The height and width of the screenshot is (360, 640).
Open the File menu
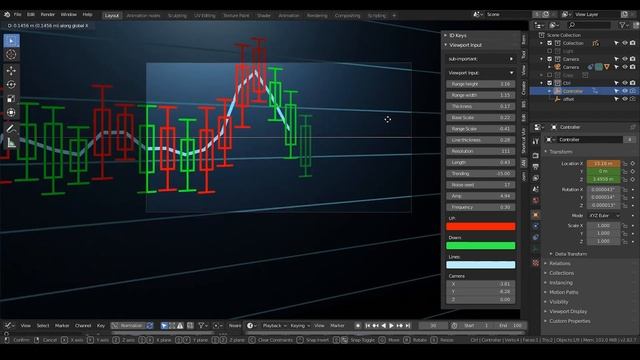coord(18,15)
